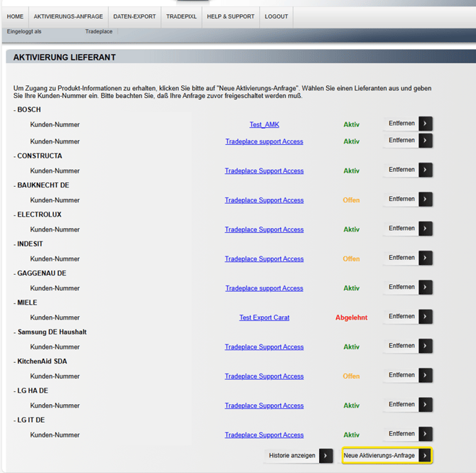Click LOGOUT in the top navigation
476x473 pixels.
(x=276, y=16)
